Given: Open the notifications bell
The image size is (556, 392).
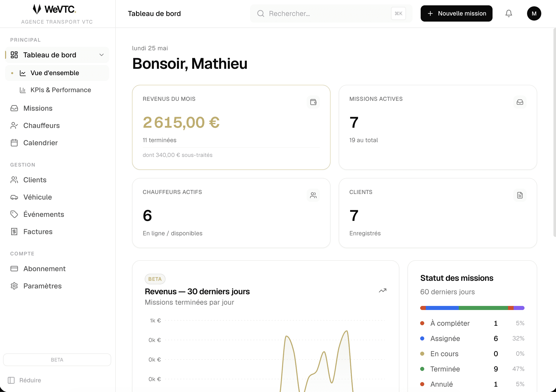Looking at the screenshot, I should (x=509, y=13).
